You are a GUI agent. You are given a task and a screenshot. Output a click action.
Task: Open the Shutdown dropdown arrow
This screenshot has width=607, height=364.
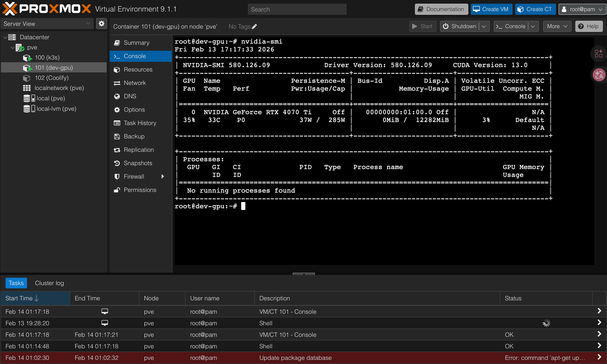pyautogui.click(x=484, y=26)
